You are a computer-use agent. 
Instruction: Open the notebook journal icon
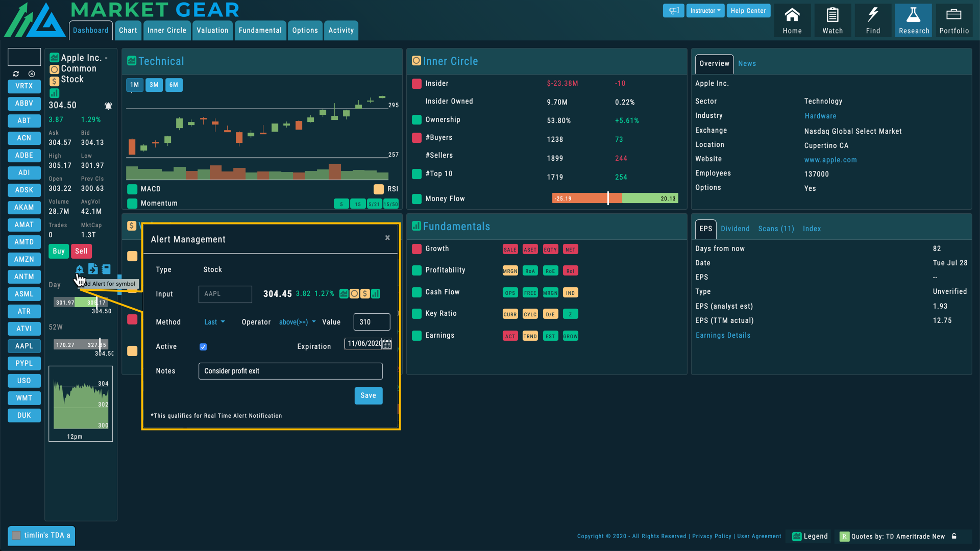coord(106,269)
